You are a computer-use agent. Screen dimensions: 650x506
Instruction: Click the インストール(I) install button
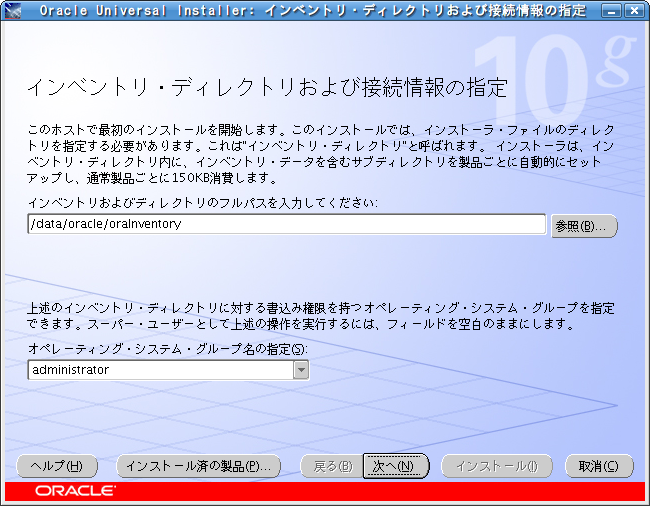coord(497,466)
